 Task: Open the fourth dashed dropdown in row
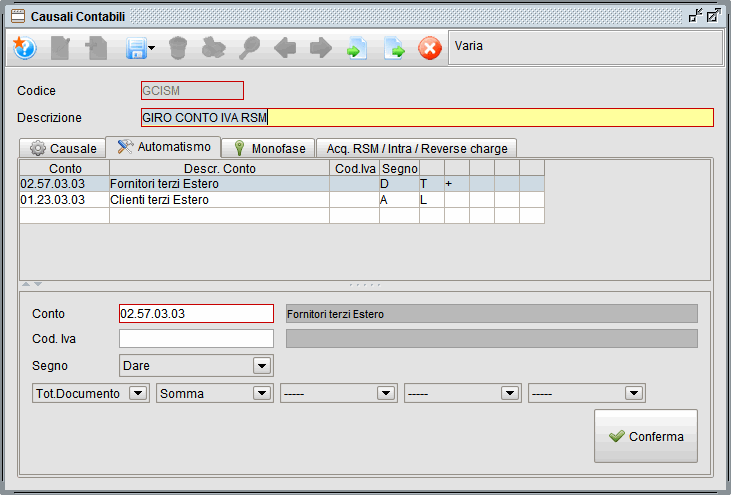tap(462, 393)
